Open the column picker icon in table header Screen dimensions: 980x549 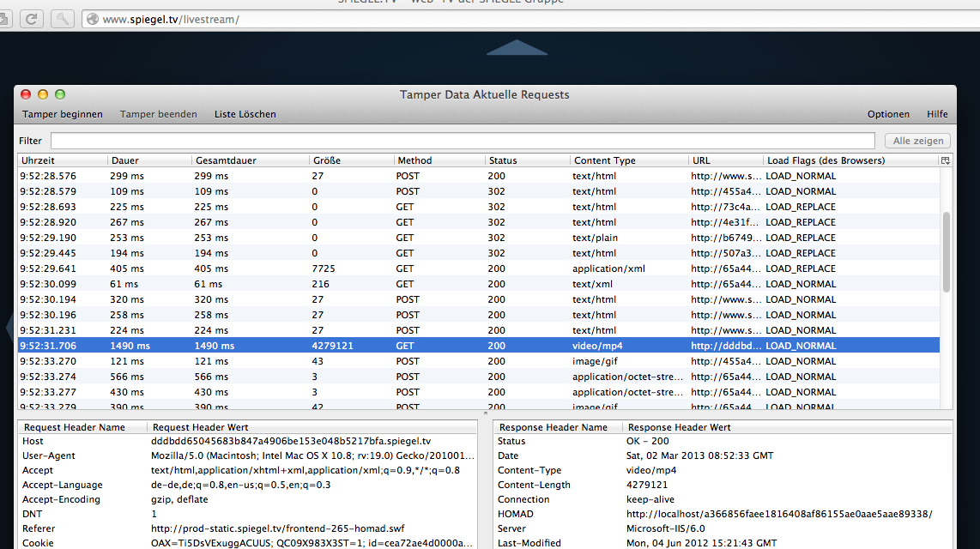click(x=946, y=160)
